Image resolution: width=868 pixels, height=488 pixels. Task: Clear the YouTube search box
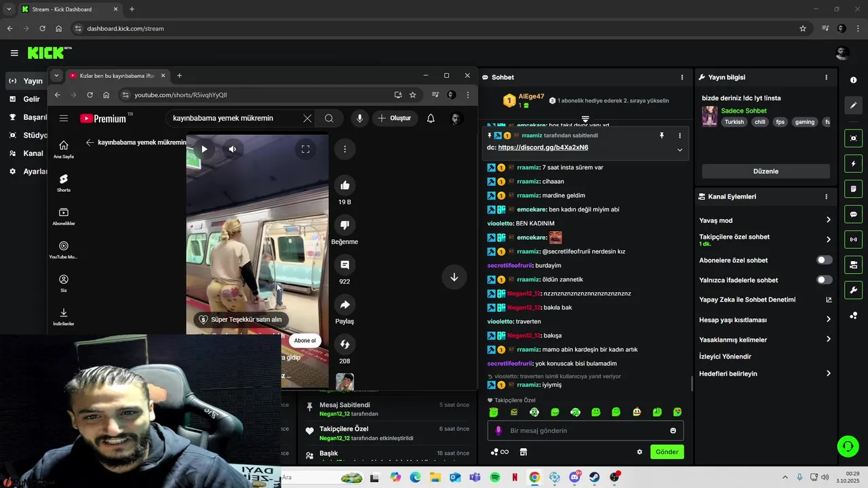point(307,118)
